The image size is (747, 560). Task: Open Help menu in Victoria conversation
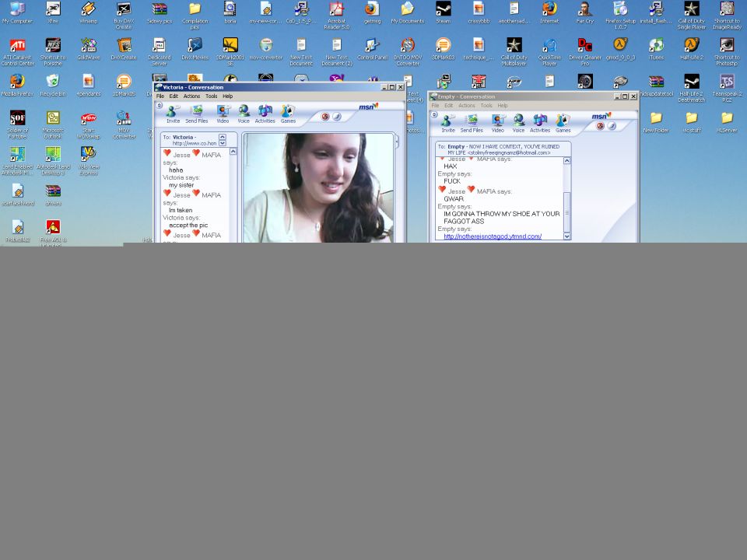pyautogui.click(x=228, y=96)
